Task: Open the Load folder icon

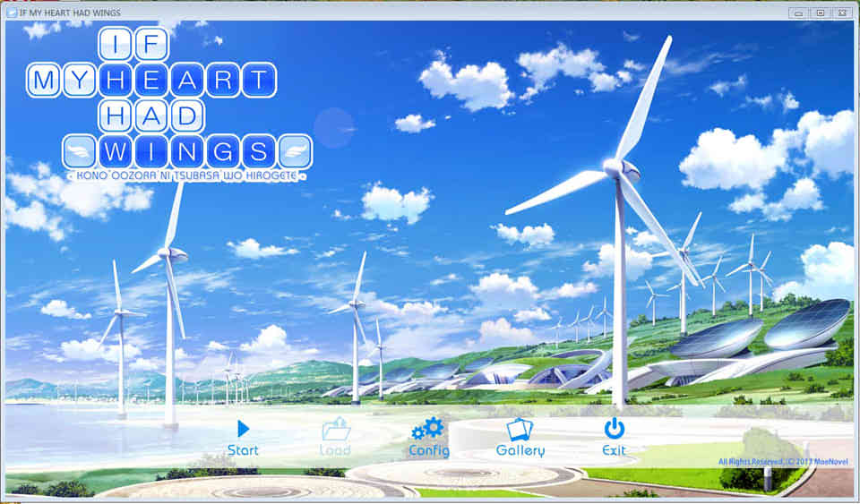Action: [336, 429]
